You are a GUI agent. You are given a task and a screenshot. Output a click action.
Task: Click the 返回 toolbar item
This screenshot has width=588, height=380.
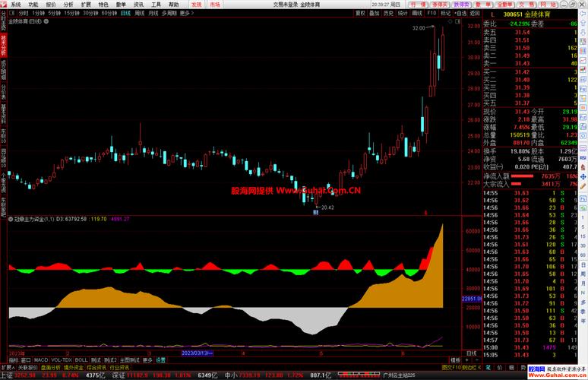tap(475, 13)
